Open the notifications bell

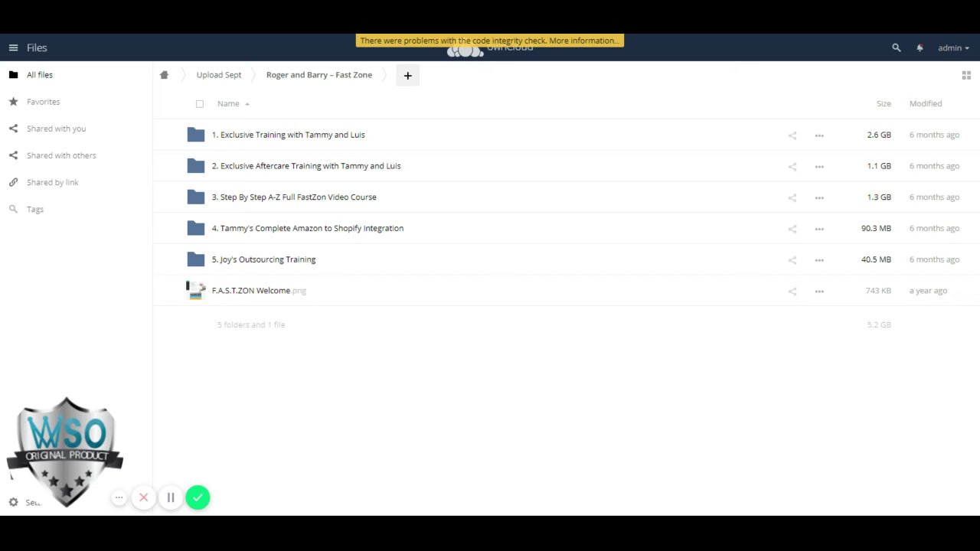click(920, 47)
